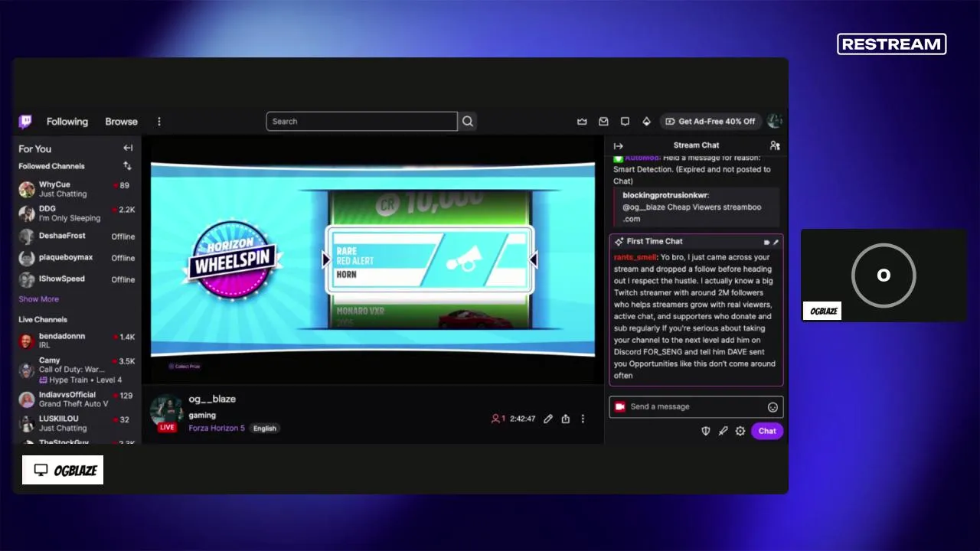Open the notifications inbox icon
The height and width of the screenshot is (551, 980).
tap(603, 122)
